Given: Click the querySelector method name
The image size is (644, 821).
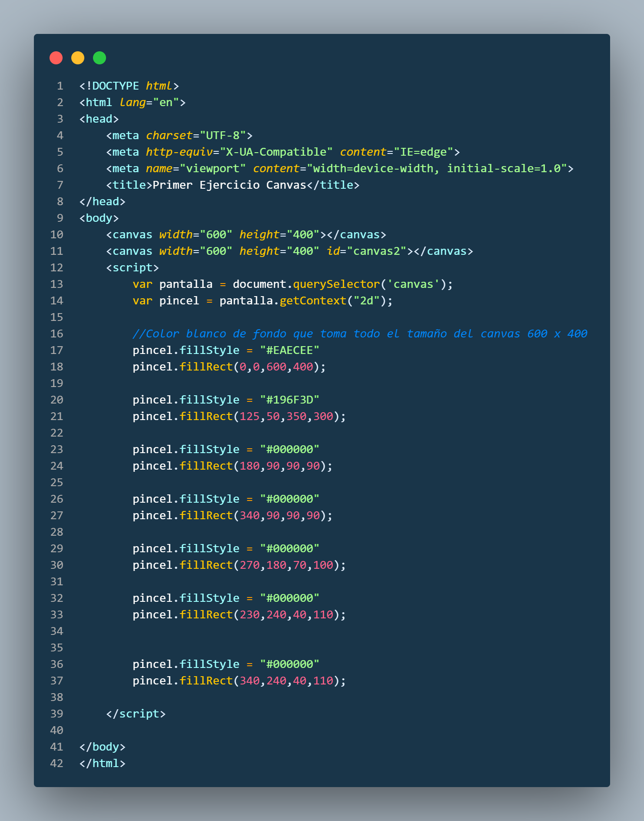Looking at the screenshot, I should (x=336, y=284).
